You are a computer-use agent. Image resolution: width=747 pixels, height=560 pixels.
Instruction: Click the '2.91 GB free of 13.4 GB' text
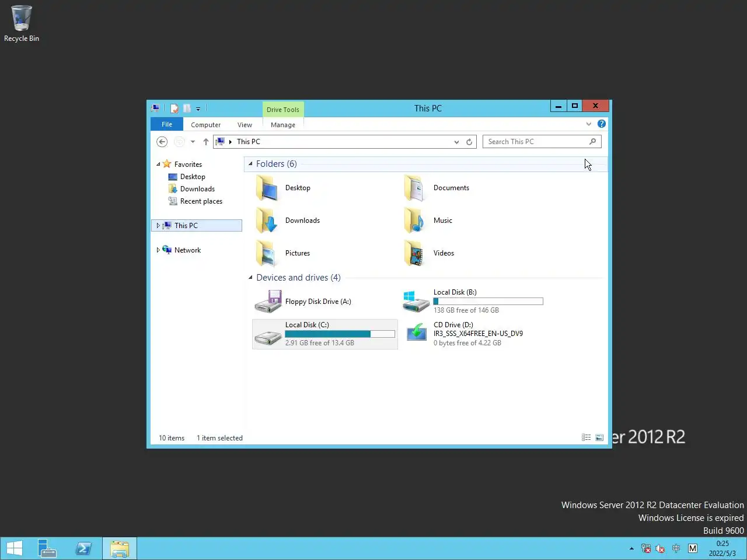tap(320, 343)
